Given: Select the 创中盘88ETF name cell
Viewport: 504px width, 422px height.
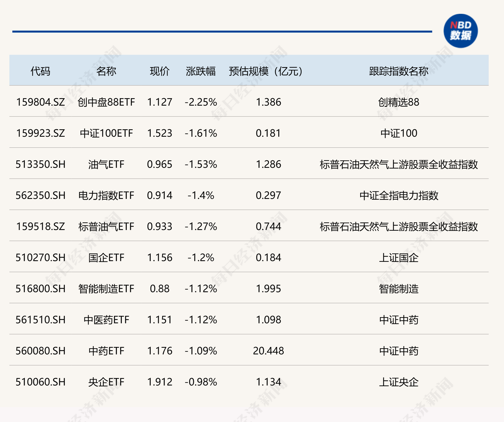Looking at the screenshot, I should [x=106, y=102].
